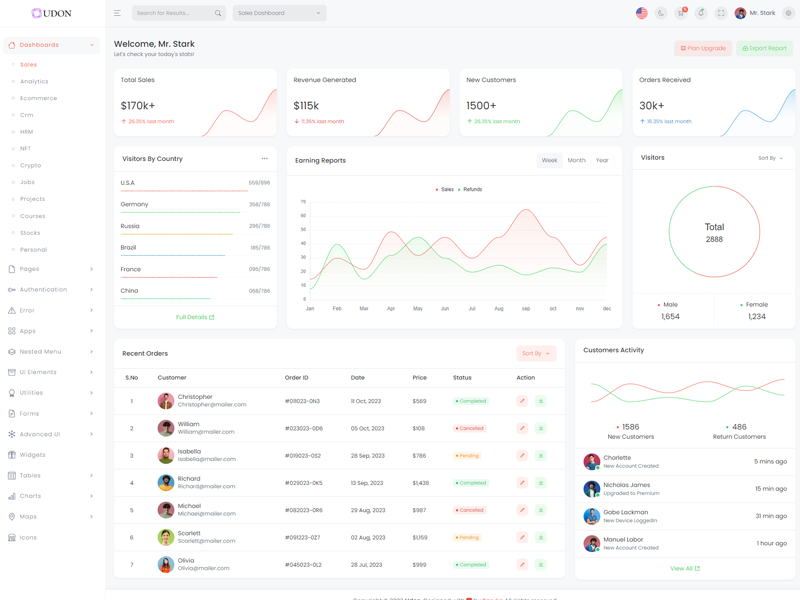Open the Sales Dashboard dropdown
The height and width of the screenshot is (600, 800).
click(x=279, y=13)
